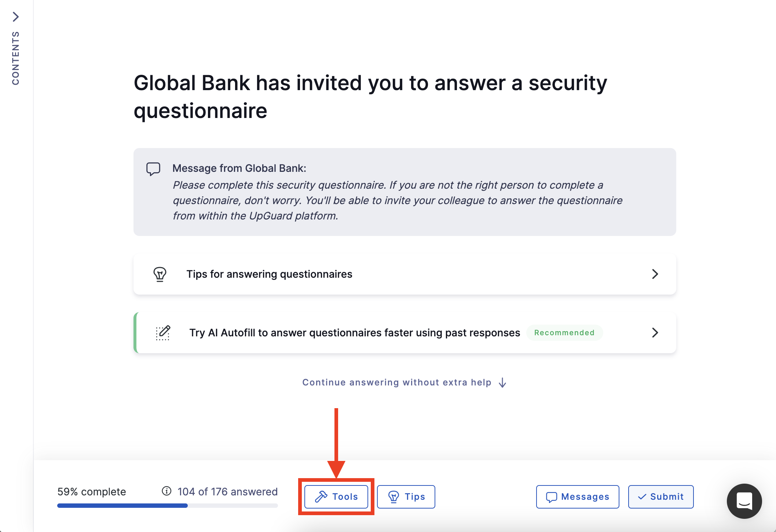
Task: Expand the AI Autofill card chevron
Action: (x=655, y=333)
